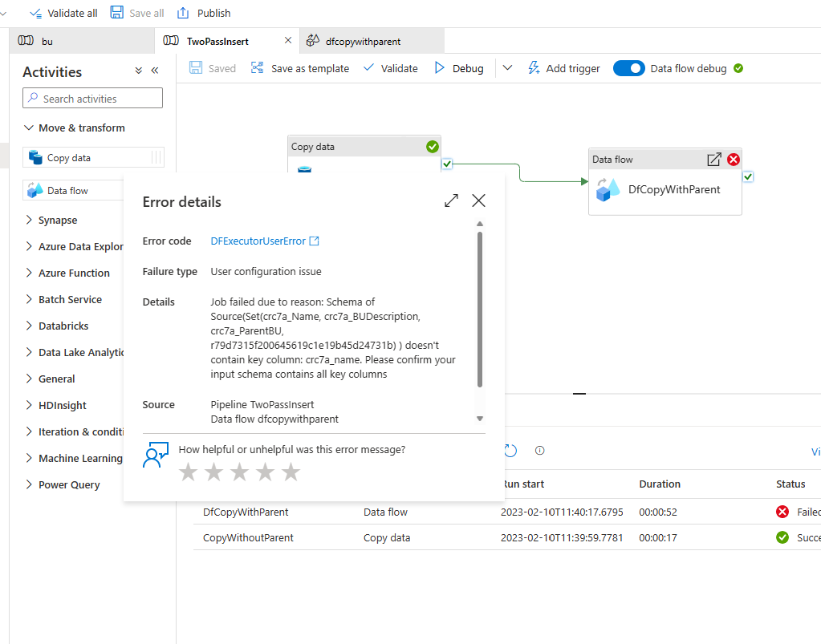
Task: Rate the error message three stars
Action: (x=239, y=472)
